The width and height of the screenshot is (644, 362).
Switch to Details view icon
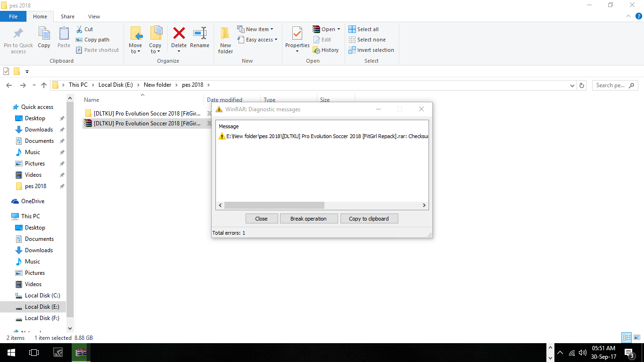pos(627,337)
